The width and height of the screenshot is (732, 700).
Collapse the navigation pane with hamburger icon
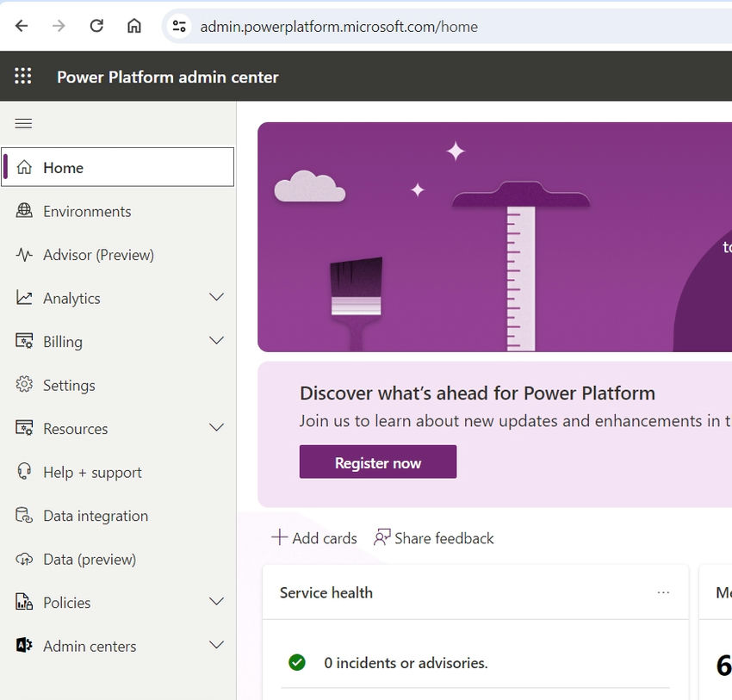click(23, 123)
